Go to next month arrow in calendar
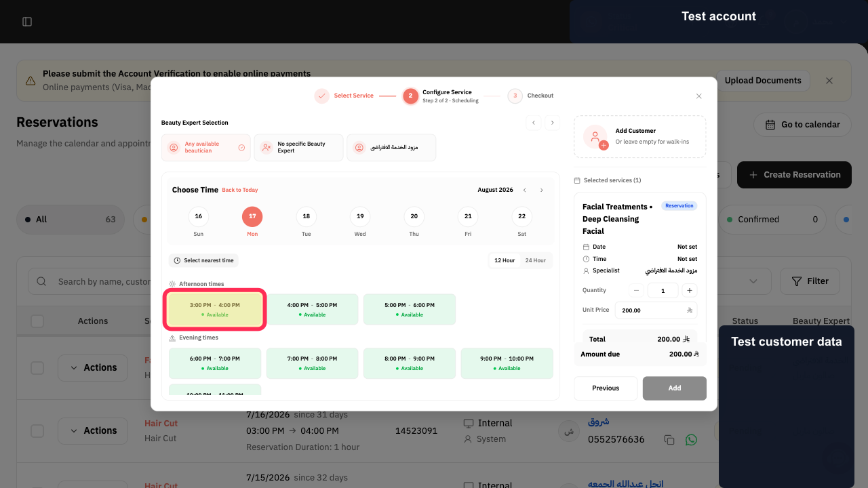This screenshot has width=868, height=488. 541,190
